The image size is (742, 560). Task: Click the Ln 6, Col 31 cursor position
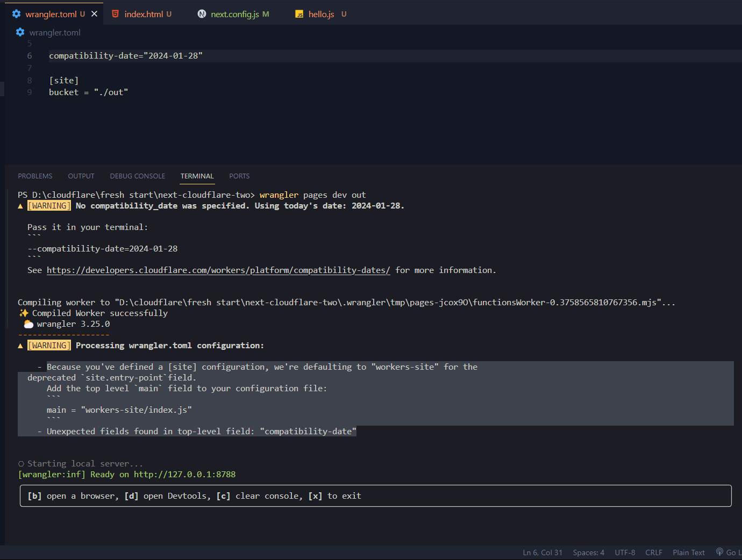click(x=543, y=552)
